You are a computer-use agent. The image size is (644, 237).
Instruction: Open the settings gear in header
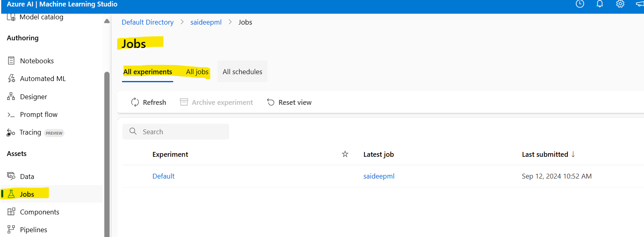click(620, 4)
